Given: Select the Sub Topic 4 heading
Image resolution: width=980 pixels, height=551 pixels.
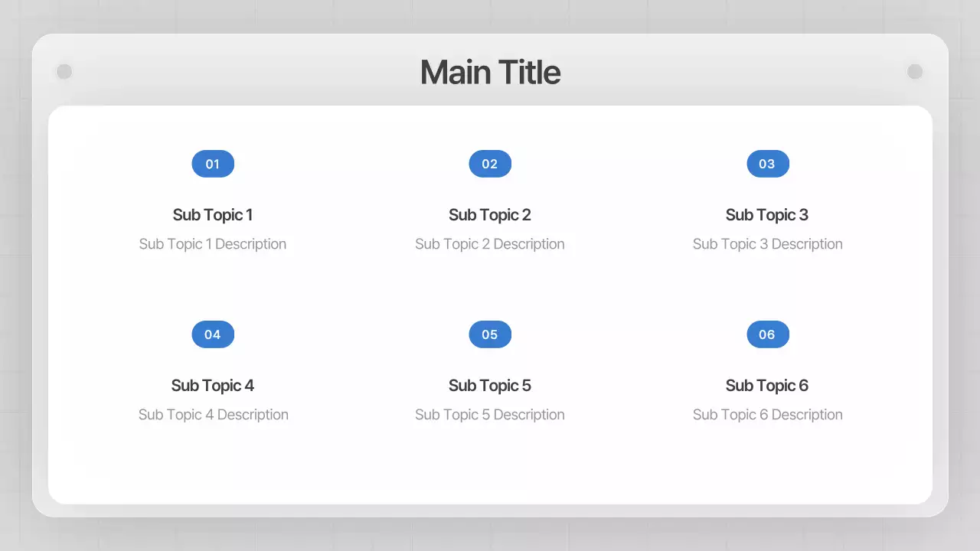Looking at the screenshot, I should click(x=213, y=386).
